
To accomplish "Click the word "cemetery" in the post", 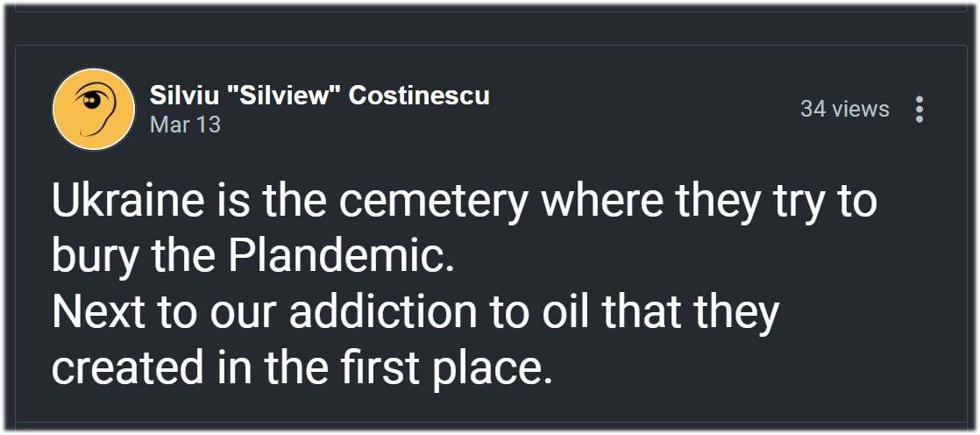I will tap(433, 201).
